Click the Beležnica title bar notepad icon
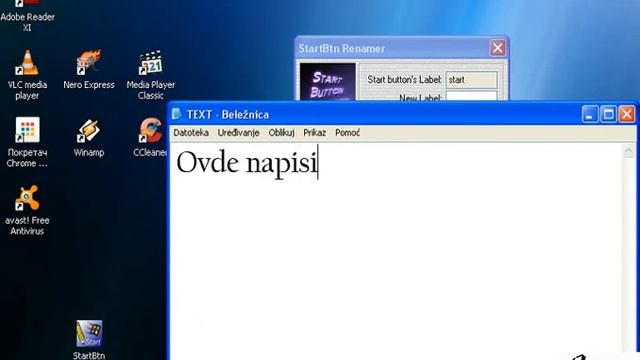 pyautogui.click(x=176, y=114)
